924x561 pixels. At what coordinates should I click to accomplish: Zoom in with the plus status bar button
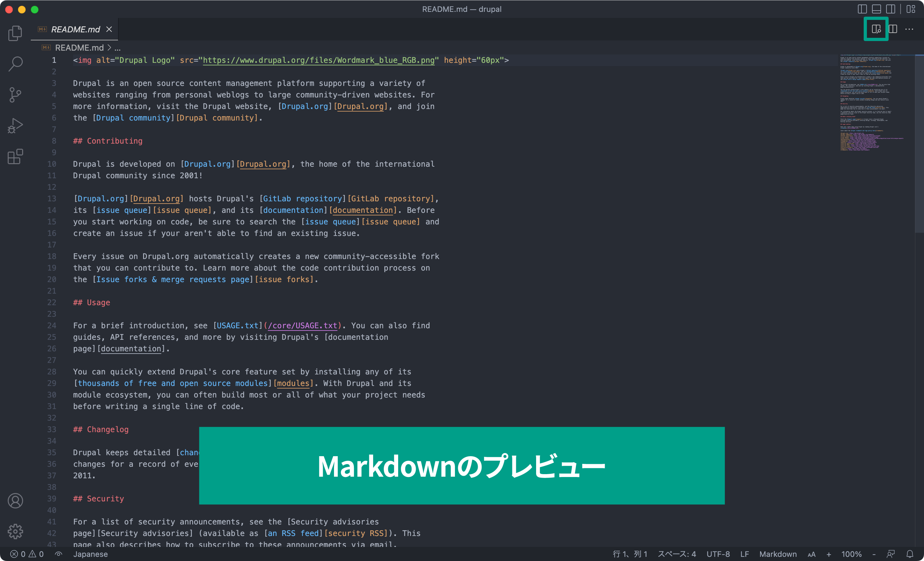(829, 554)
